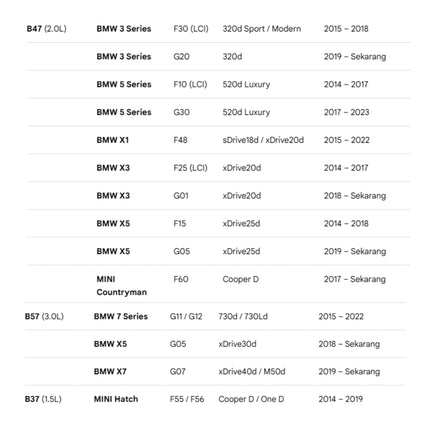This screenshot has height=430, width=430.
Task: Click the 730d / 730Ld variant text
Action: point(243,316)
